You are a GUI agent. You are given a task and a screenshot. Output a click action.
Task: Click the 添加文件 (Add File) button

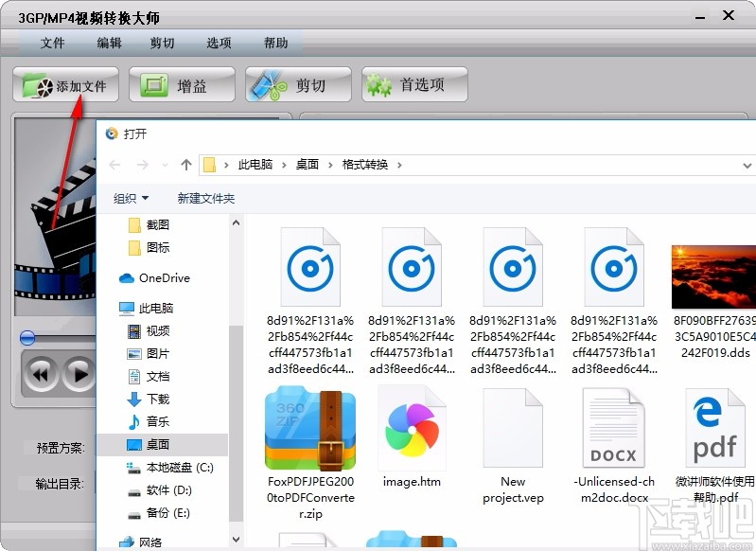65,85
